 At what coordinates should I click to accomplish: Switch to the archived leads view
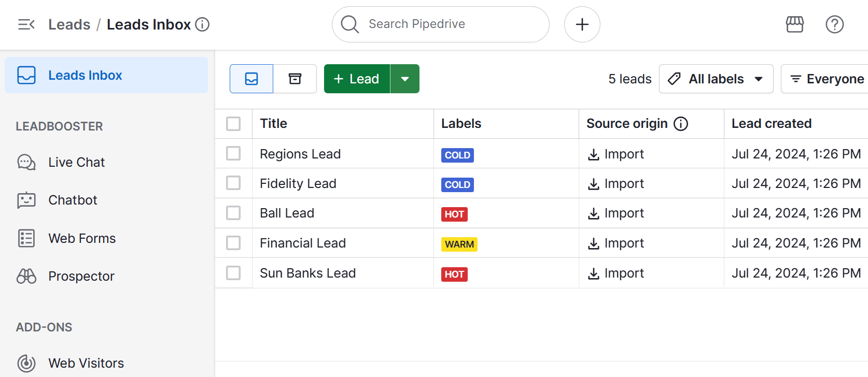click(295, 79)
